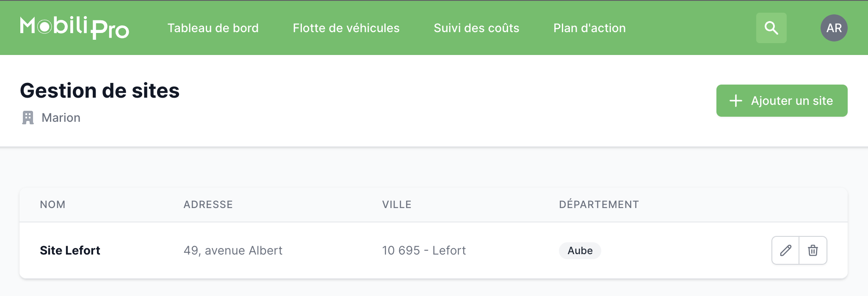The width and height of the screenshot is (868, 296).
Task: Select the Site Lefort name
Action: point(70,250)
